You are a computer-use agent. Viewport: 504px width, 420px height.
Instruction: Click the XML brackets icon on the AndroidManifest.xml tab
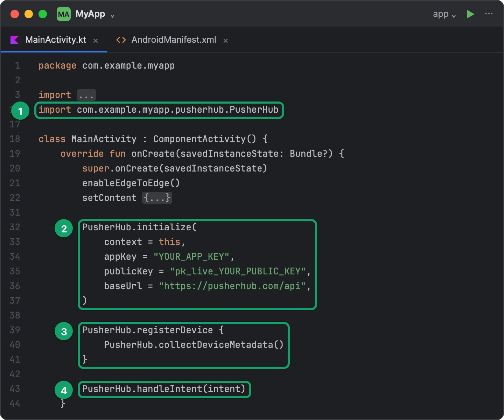click(x=121, y=40)
